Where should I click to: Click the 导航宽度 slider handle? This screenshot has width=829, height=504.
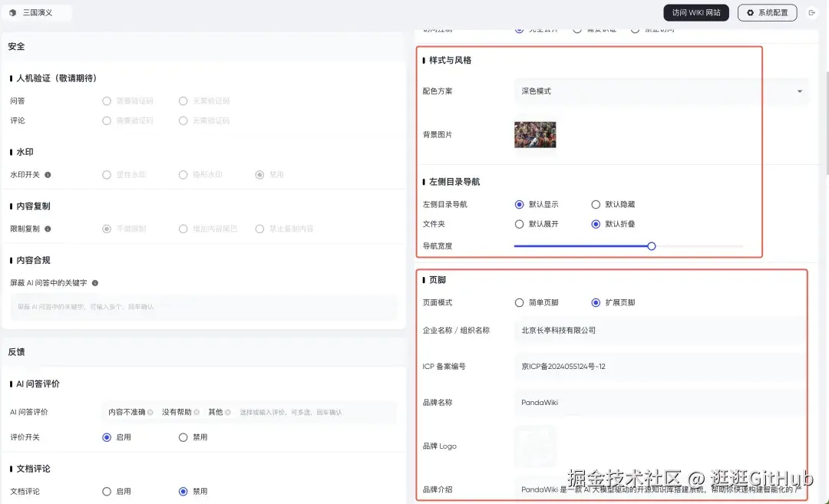point(652,245)
